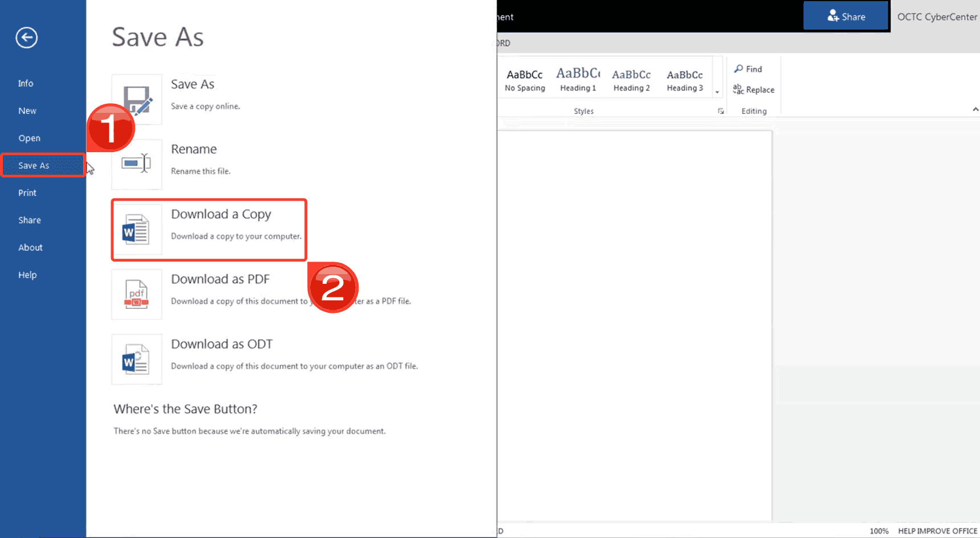980x538 pixels.
Task: Choose Rename this file option
Action: pos(194,149)
